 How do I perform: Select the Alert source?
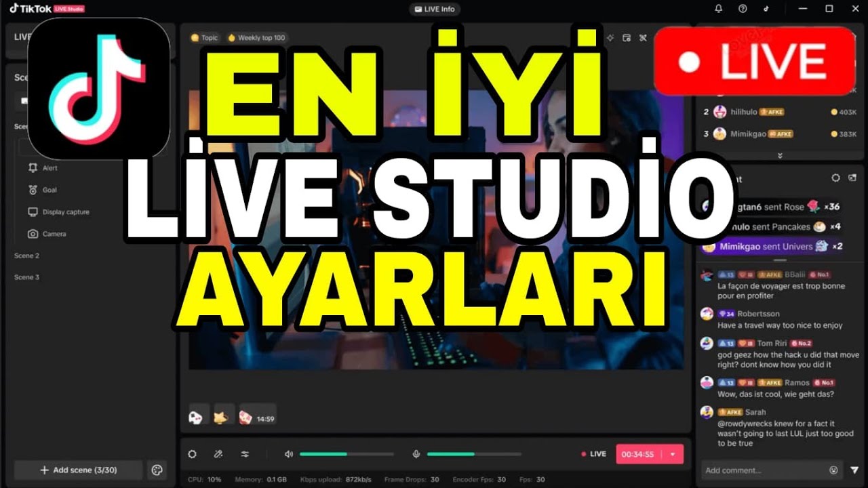pyautogui.click(x=50, y=168)
